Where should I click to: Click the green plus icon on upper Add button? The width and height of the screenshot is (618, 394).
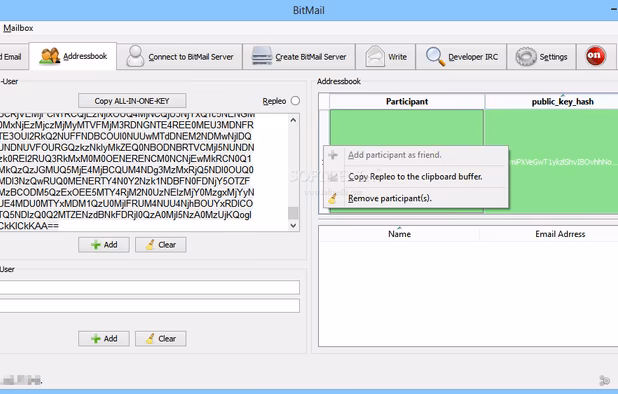95,245
